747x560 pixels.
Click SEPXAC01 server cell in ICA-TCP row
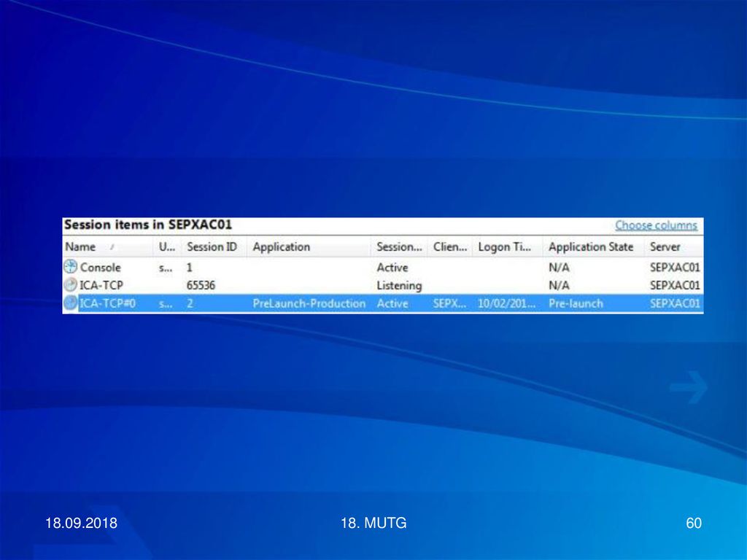click(x=675, y=285)
